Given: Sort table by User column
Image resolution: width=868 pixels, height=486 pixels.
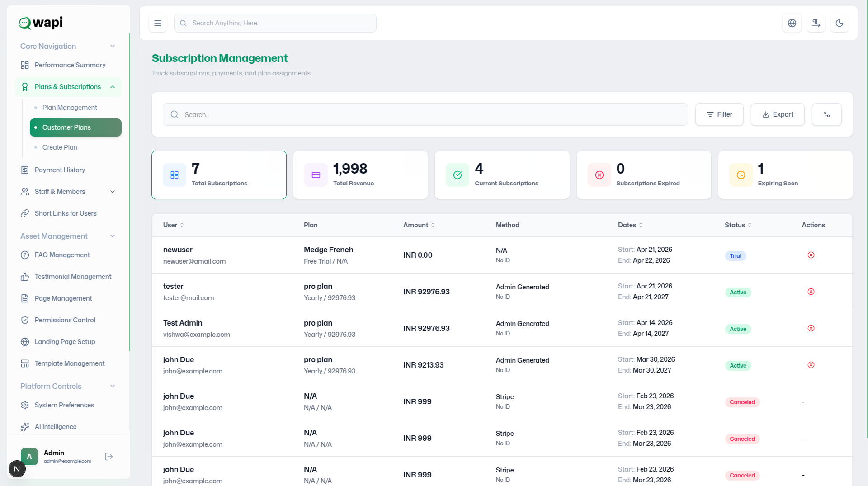Looking at the screenshot, I should point(174,225).
